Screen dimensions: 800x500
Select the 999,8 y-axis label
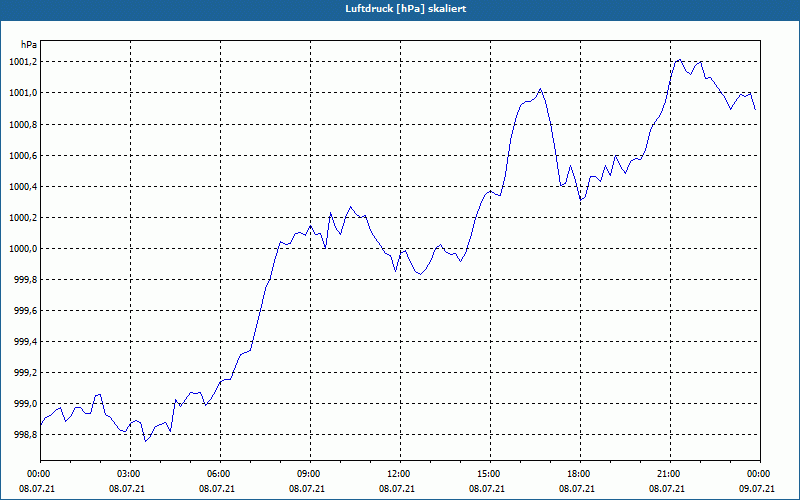pos(26,280)
